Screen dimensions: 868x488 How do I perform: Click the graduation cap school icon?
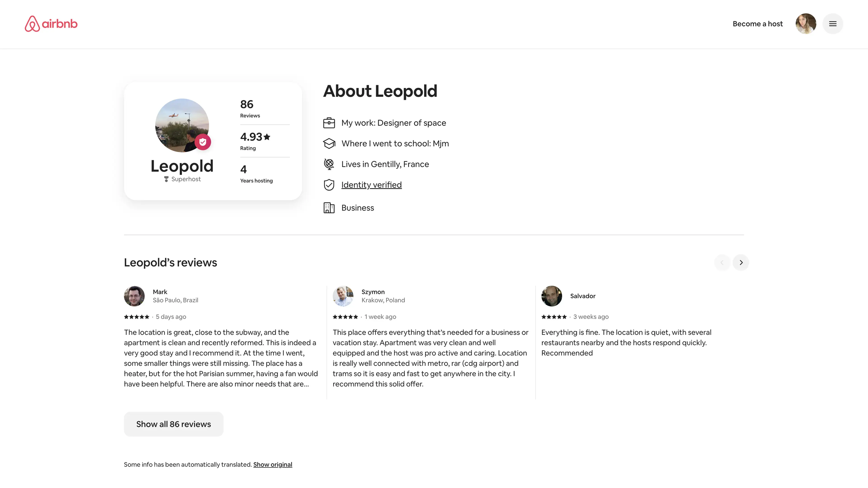(329, 143)
